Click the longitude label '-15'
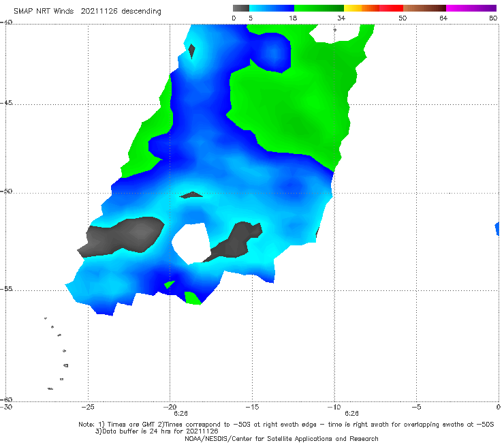This screenshot has height=443, width=504. point(252,407)
